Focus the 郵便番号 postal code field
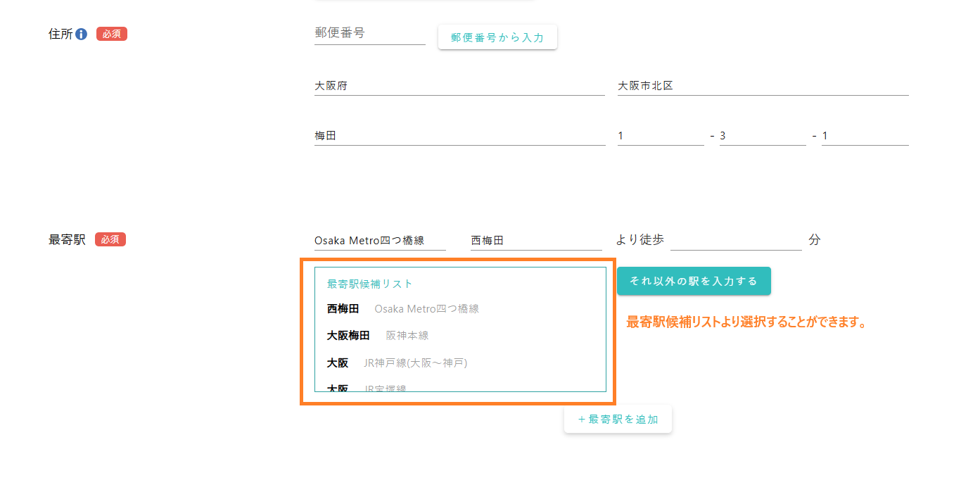 pos(369,33)
